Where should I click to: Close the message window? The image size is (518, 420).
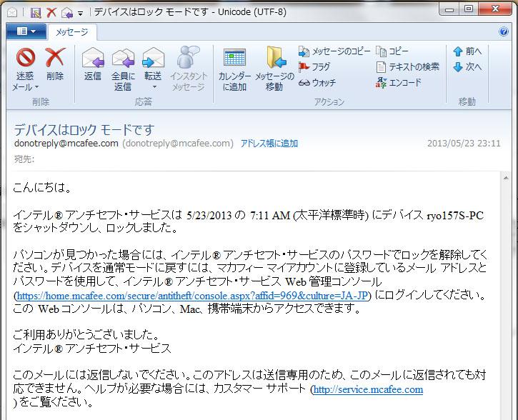point(495,9)
